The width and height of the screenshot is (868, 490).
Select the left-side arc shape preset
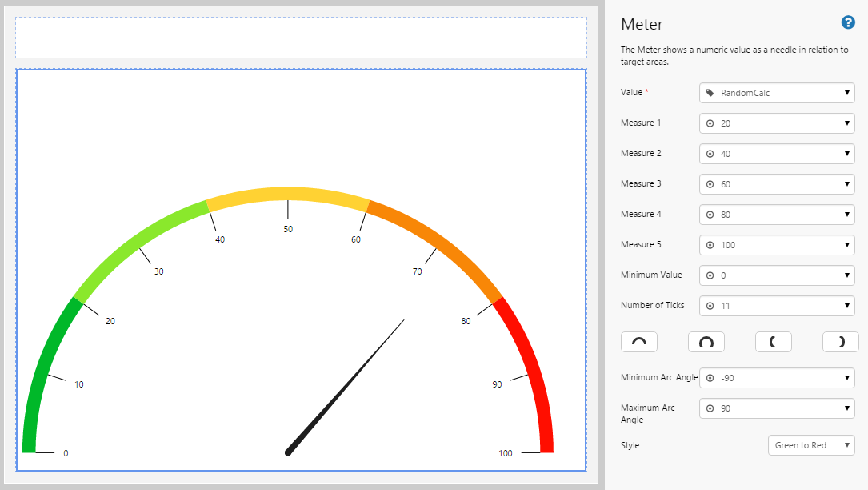(x=773, y=342)
